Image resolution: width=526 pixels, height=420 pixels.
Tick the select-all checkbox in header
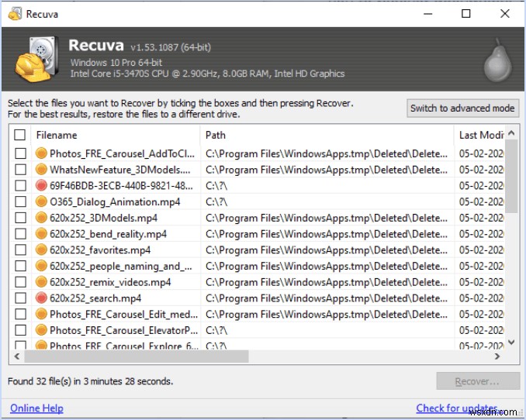(20, 135)
